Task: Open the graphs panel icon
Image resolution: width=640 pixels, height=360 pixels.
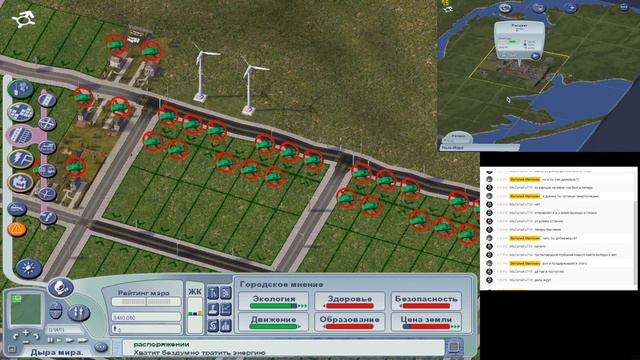Action: click(226, 309)
